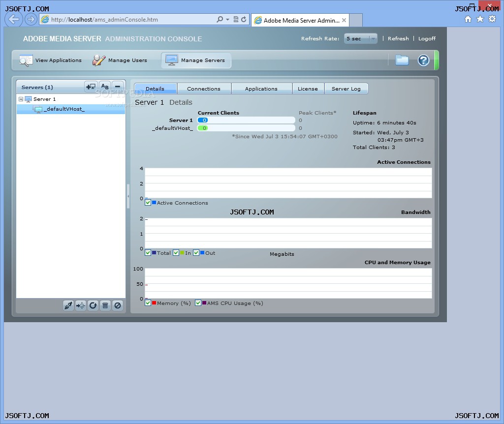
Task: Open the Manage Users section
Action: click(120, 61)
